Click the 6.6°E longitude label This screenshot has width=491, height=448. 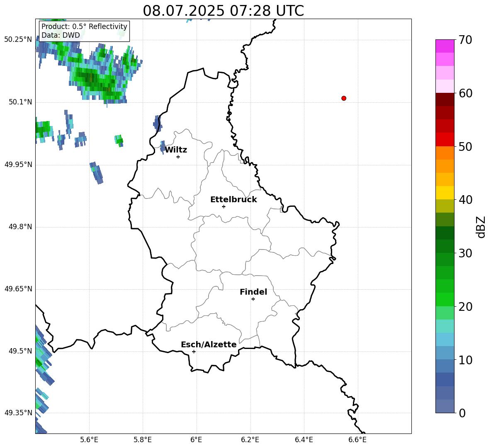357,440
